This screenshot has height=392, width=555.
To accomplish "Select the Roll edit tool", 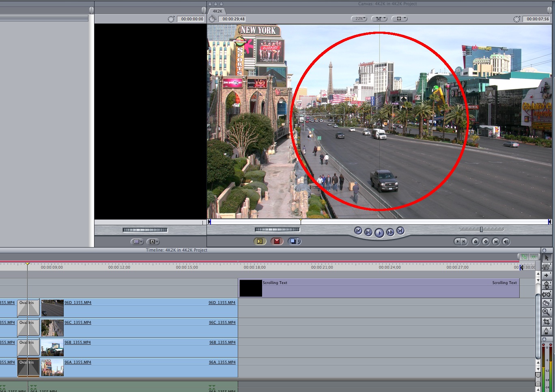I will tap(546, 285).
